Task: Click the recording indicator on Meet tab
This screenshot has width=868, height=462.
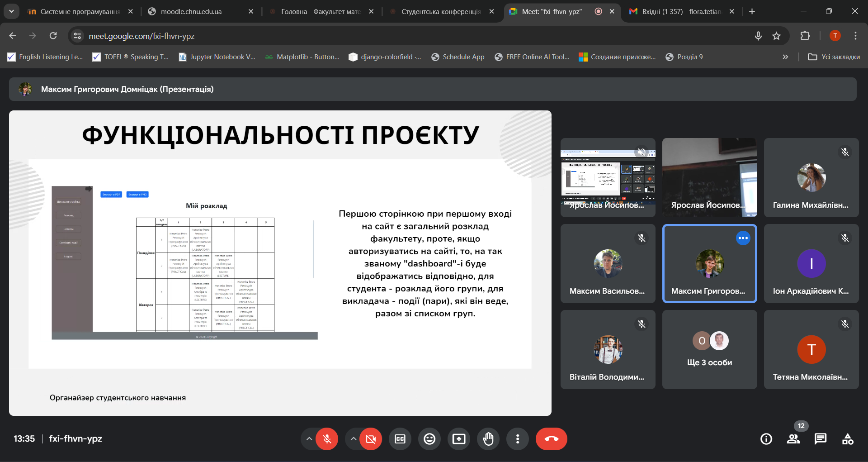Action: tap(598, 12)
